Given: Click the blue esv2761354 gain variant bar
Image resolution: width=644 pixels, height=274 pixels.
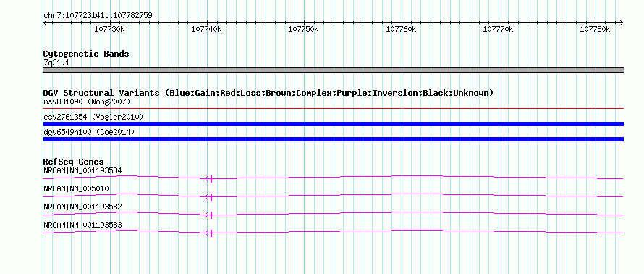Looking at the screenshot, I should coord(334,124).
